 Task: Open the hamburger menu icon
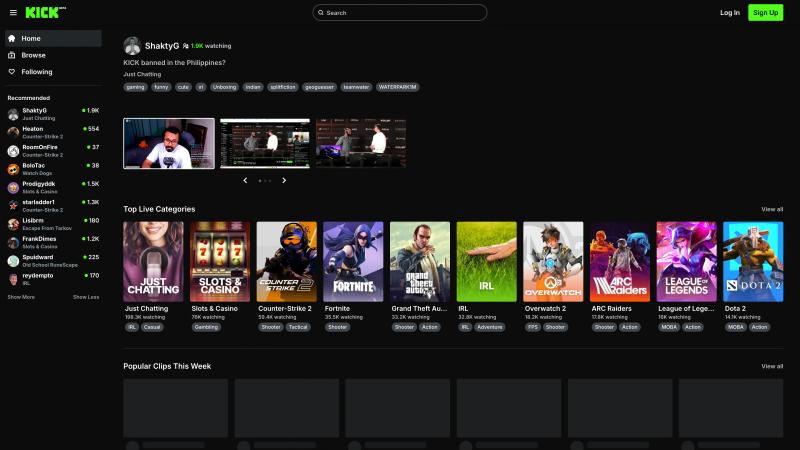[x=13, y=13]
